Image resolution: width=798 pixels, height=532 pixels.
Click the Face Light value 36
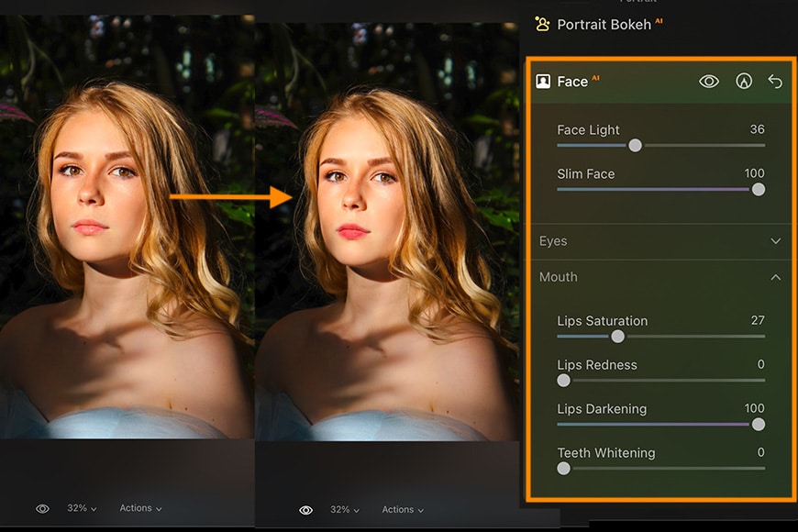click(758, 129)
